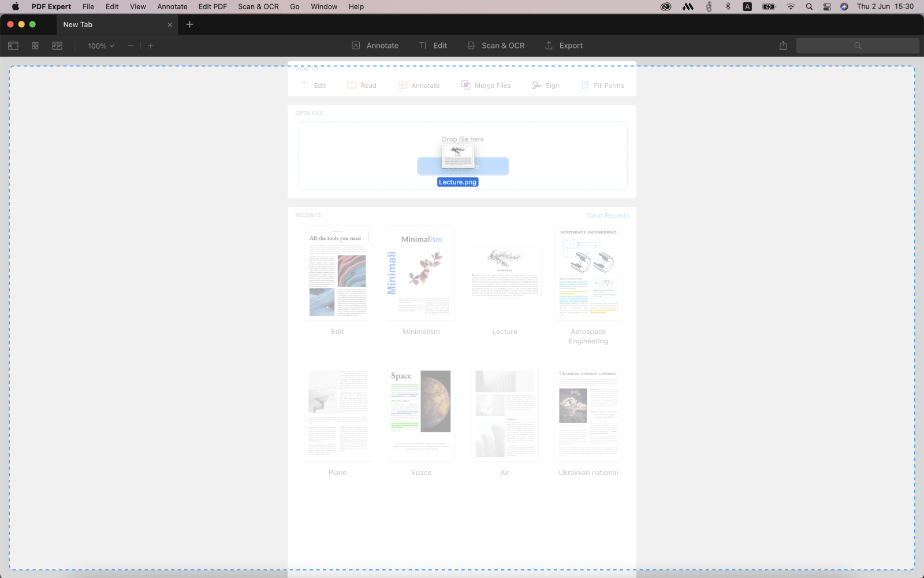The image size is (924, 578).
Task: Click the Merge Files how-to button
Action: pos(486,86)
